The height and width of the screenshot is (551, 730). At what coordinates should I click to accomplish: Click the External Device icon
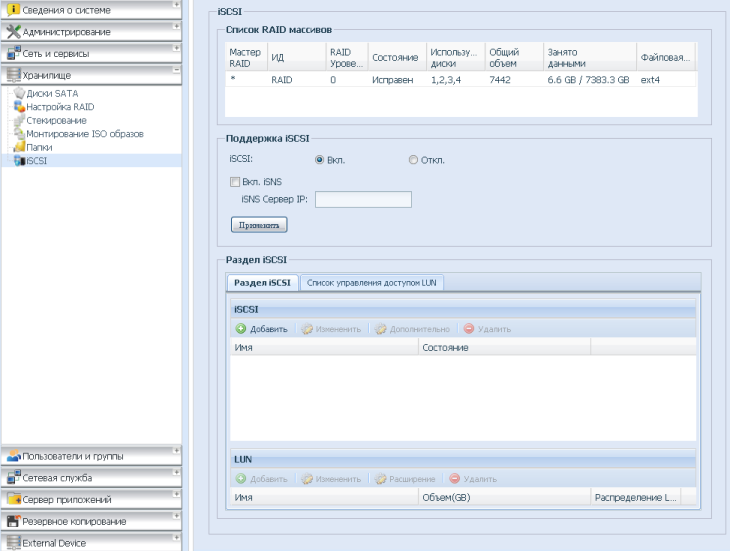(x=14, y=543)
